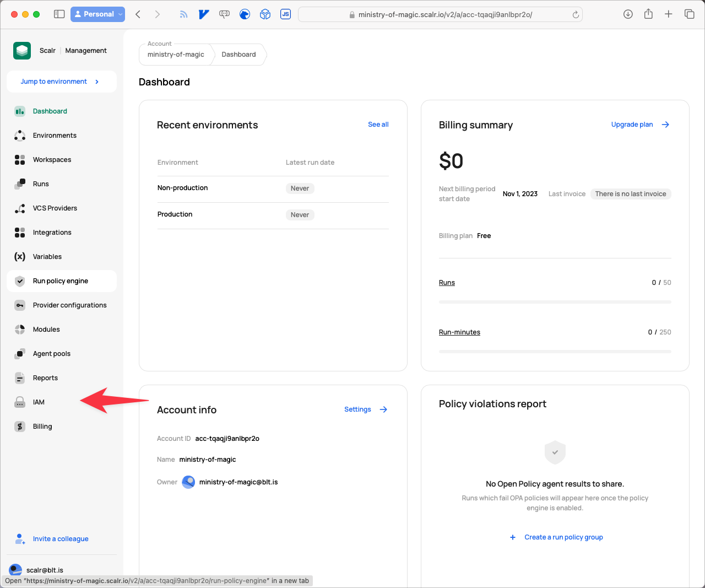Open the Dashboard sidebar icon
The width and height of the screenshot is (705, 588).
click(x=20, y=111)
